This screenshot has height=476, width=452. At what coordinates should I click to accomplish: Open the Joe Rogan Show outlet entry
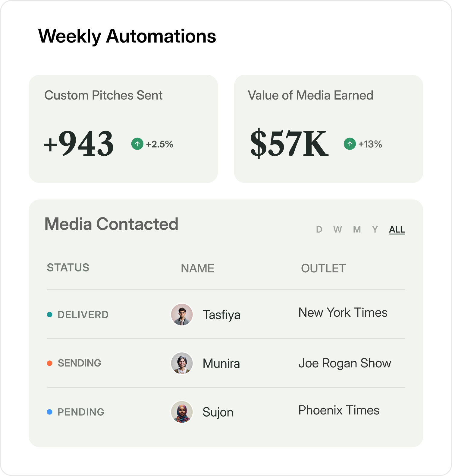345,363
